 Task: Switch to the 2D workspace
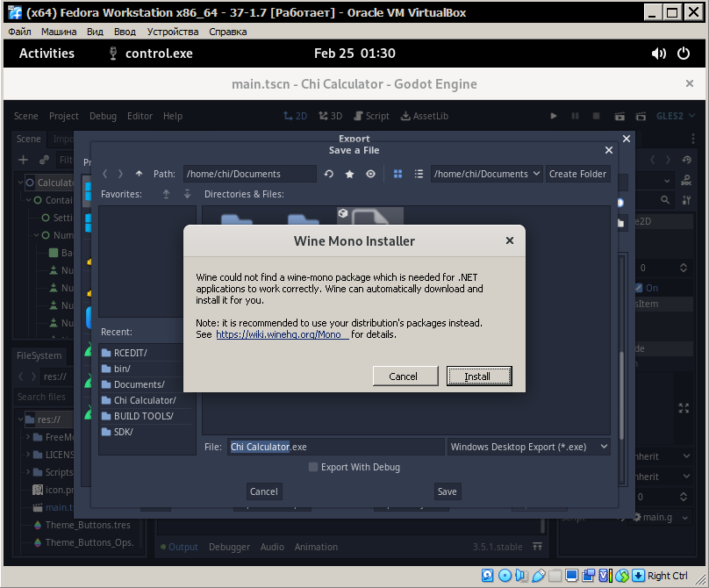tap(295, 116)
